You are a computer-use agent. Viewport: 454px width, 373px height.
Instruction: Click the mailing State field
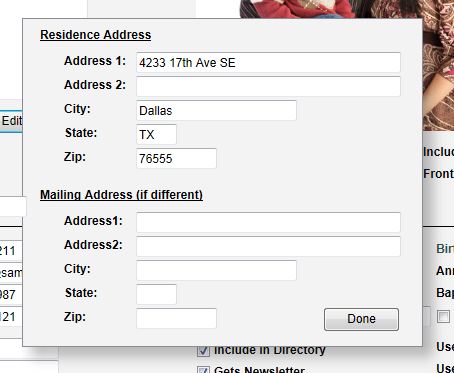156,294
